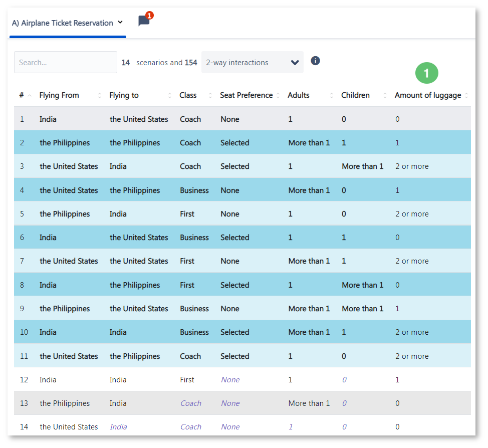Click 'the Philippines' Flying to in row 8

coord(135,285)
